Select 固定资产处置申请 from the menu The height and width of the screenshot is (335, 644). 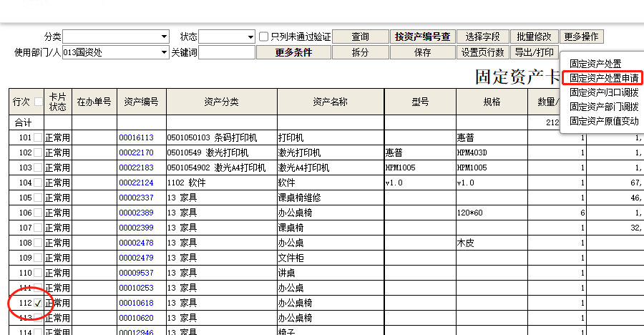click(x=604, y=78)
